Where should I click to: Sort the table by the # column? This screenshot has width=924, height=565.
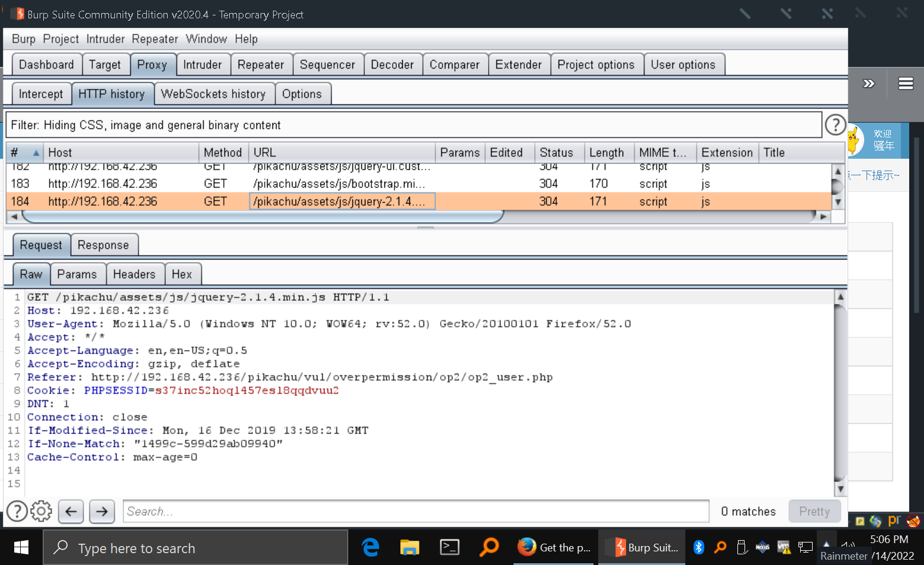[25, 152]
